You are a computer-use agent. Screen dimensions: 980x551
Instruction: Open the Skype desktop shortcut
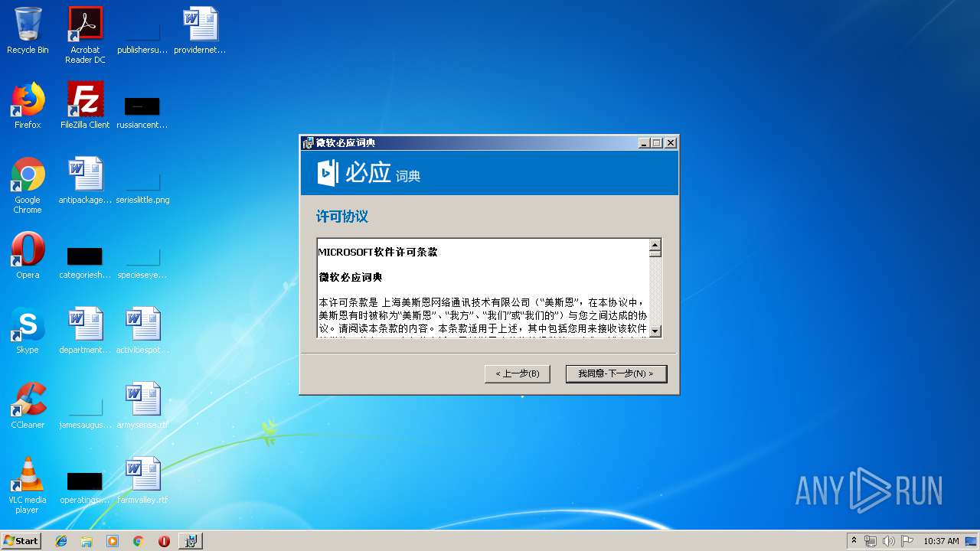click(x=28, y=331)
